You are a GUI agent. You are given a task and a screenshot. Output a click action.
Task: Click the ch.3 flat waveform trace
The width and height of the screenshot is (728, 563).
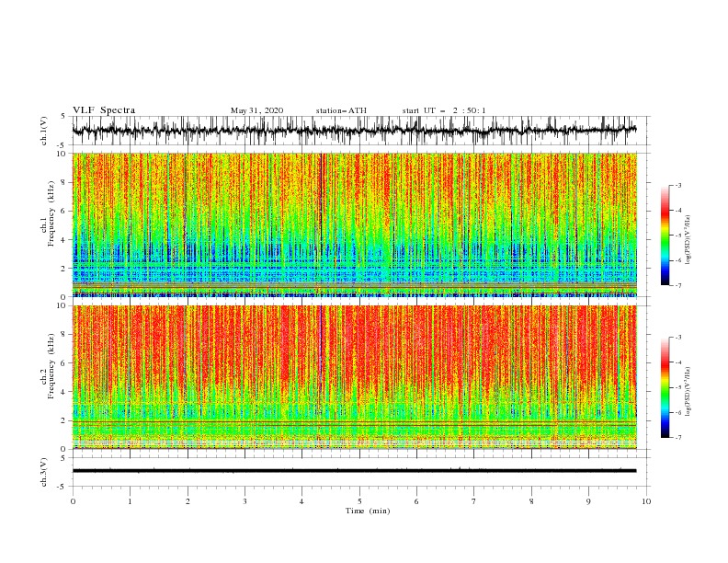pyautogui.click(x=354, y=471)
